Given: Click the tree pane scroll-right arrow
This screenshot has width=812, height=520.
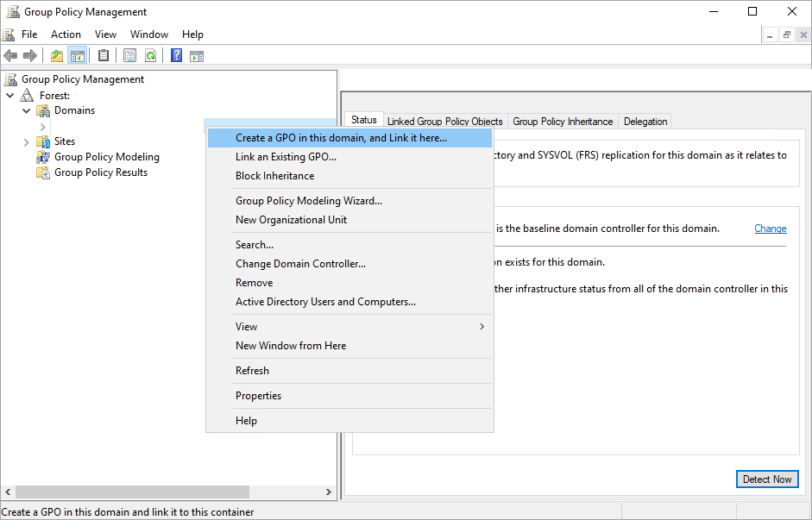Looking at the screenshot, I should click(x=328, y=492).
